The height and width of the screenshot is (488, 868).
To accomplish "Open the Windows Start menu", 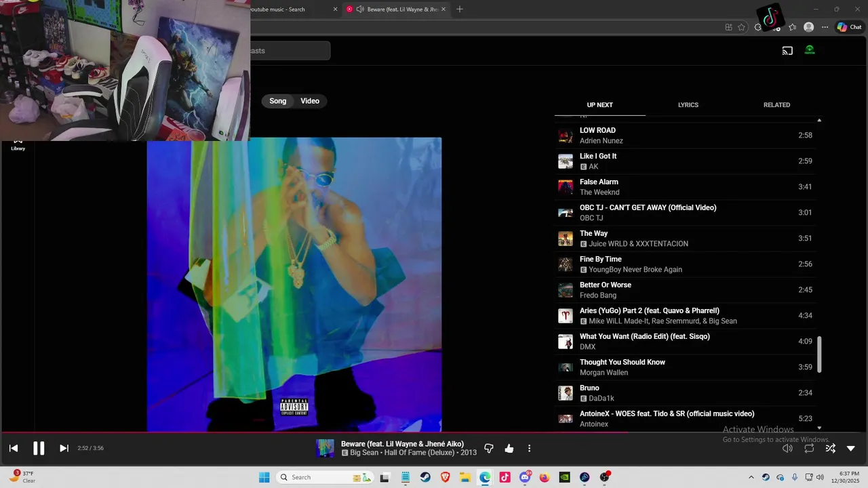I will 264,477.
